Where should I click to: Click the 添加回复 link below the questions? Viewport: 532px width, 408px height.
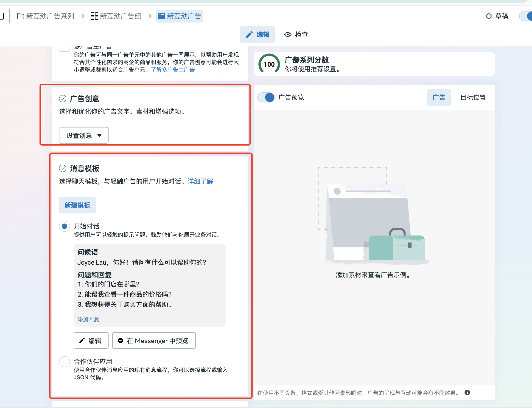coord(88,319)
